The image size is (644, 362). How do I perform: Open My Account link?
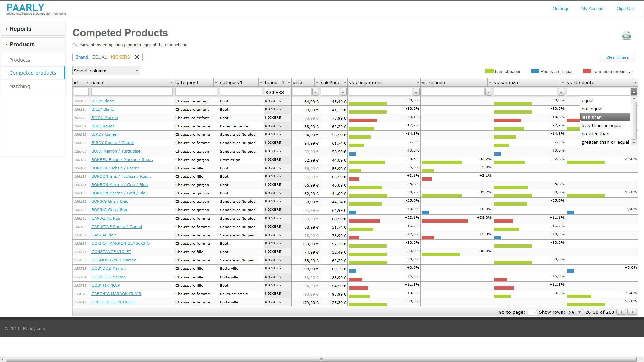point(593,9)
